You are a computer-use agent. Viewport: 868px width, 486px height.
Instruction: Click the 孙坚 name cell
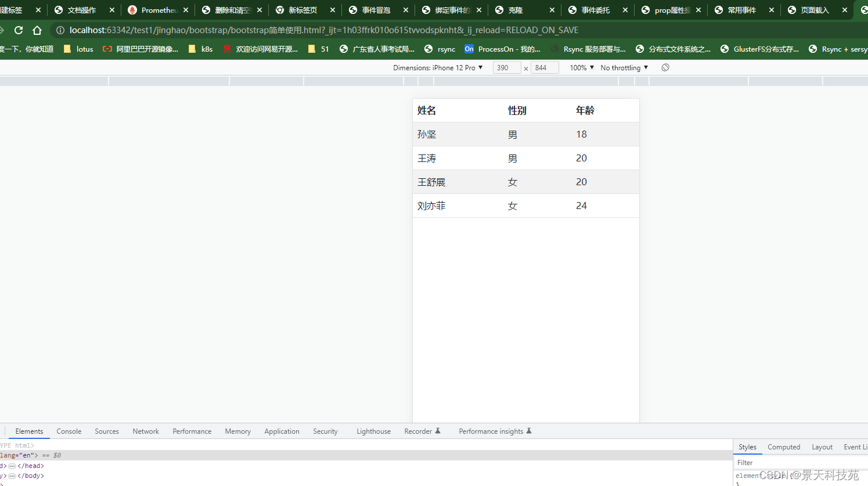tap(427, 134)
